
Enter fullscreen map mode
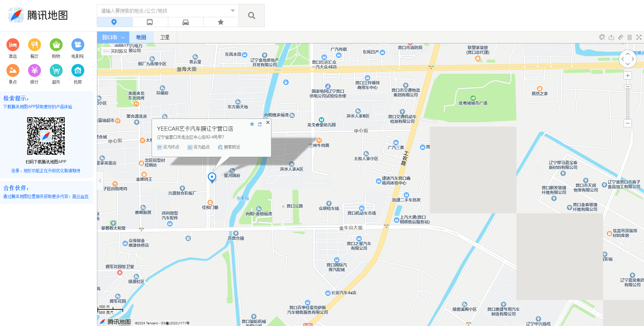coord(639,37)
